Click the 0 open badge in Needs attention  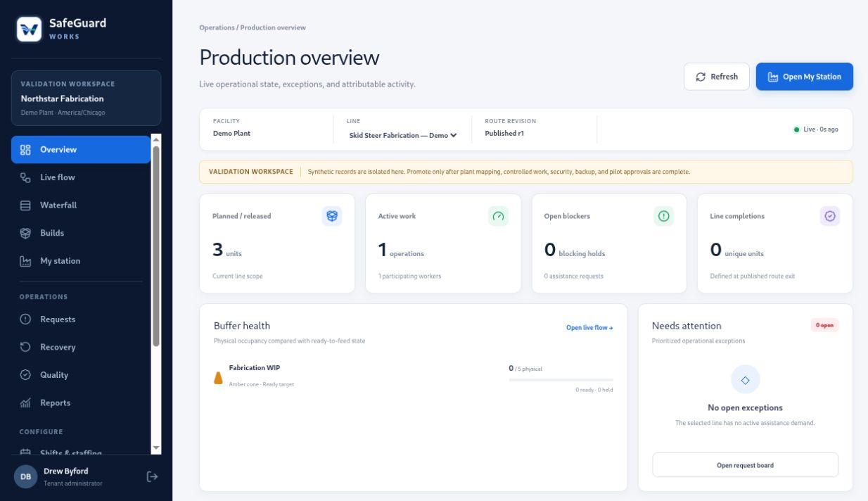click(824, 325)
